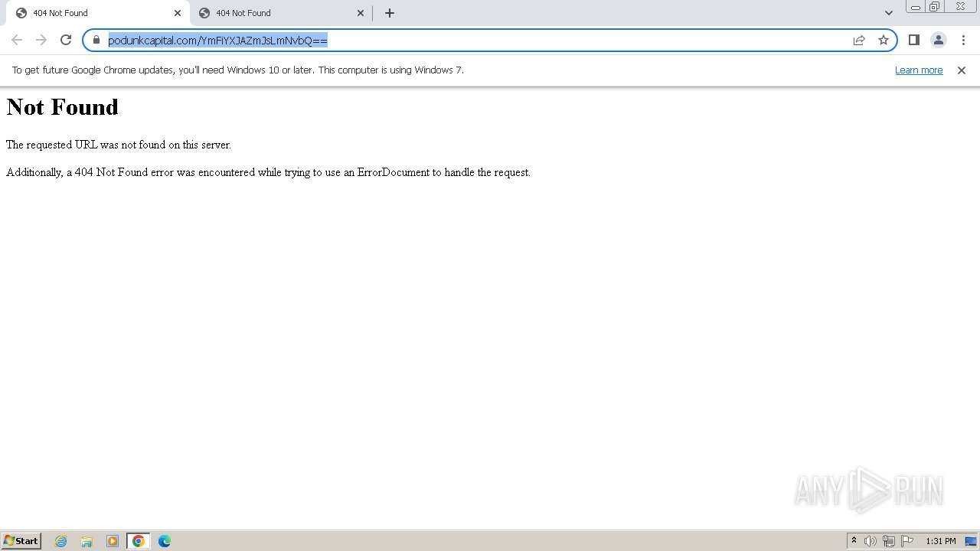
Task: Click the system clock showing 1:31 PM
Action: click(941, 541)
